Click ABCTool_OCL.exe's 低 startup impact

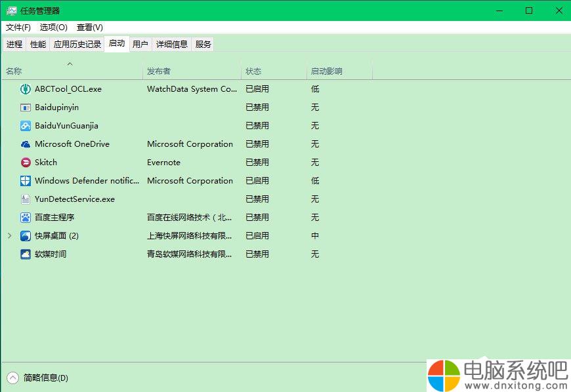315,89
